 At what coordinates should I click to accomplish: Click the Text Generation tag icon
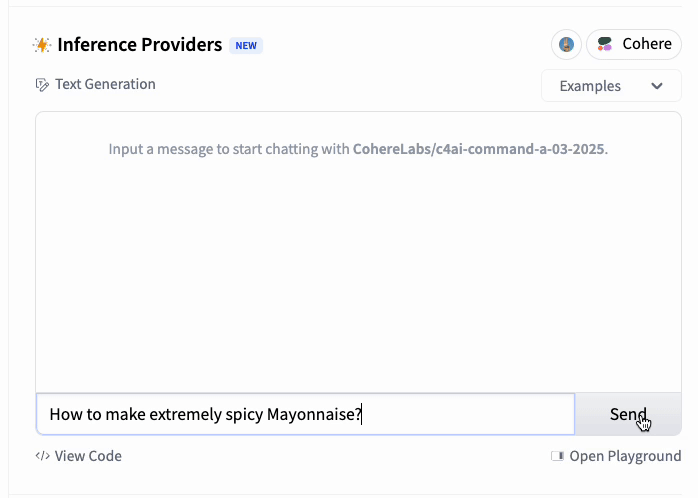pos(41,85)
